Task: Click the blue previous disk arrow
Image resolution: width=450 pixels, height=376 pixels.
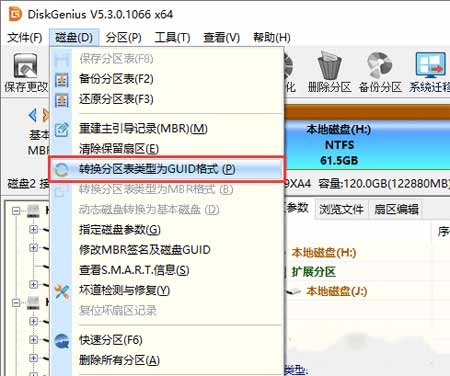Action: 32,115
